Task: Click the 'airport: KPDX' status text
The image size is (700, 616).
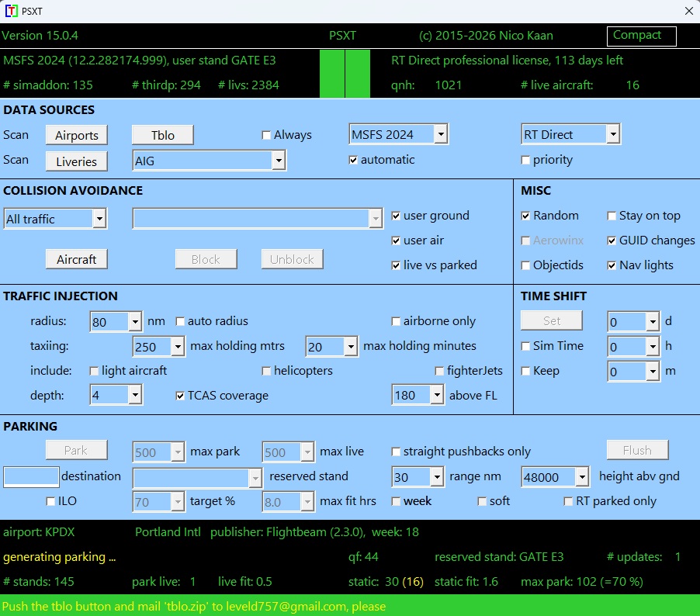Action: tap(39, 532)
